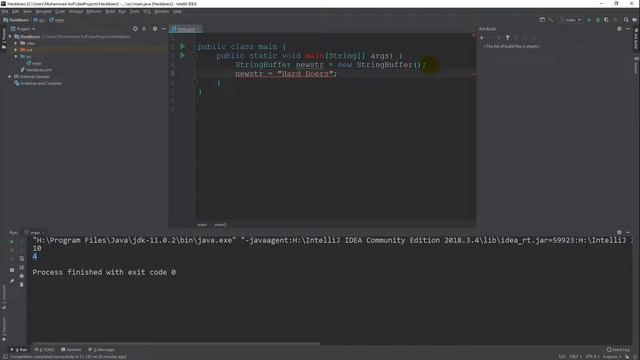Screen dimensions: 640x360
Task: Click the soft-wrap icon in Run panel toolbar
Action: pyautogui.click(x=22, y=258)
